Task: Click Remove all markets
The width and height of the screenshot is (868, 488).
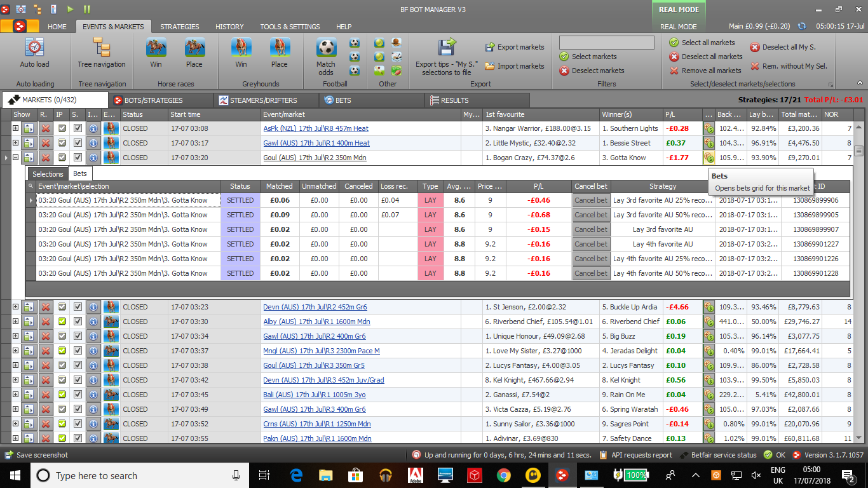Action: [x=705, y=71]
